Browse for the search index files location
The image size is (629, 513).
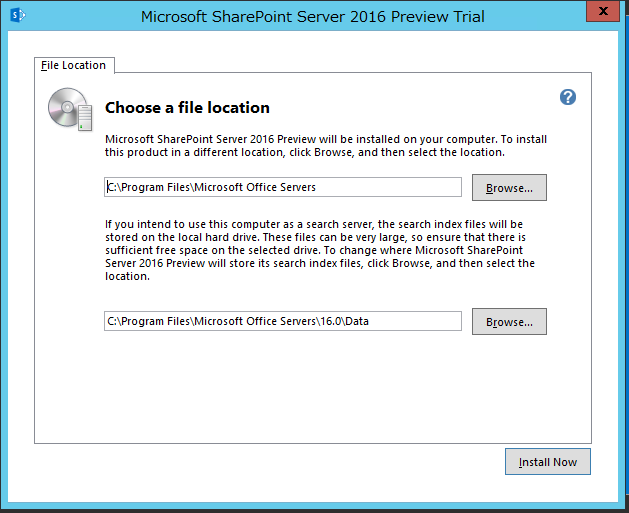[509, 321]
